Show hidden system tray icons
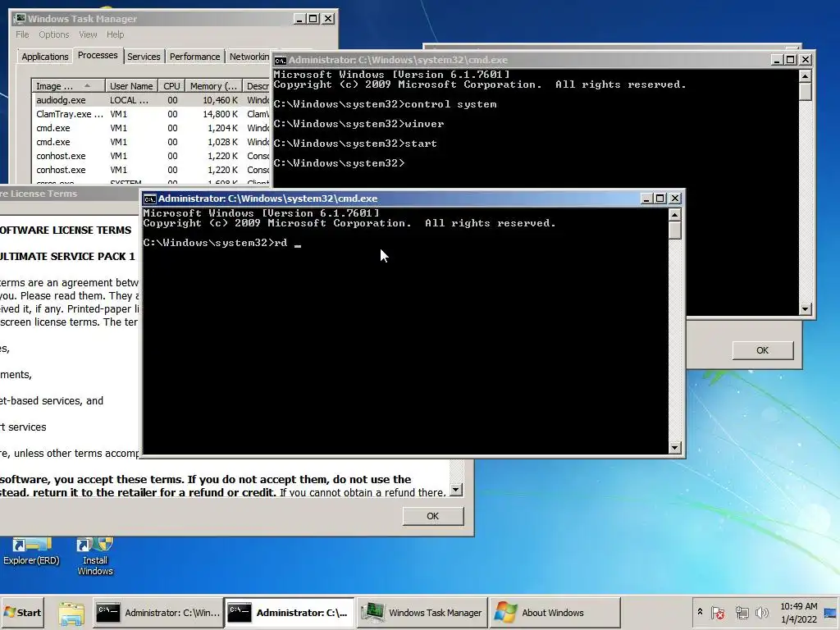Screen dimensions: 840x630 tap(700, 612)
